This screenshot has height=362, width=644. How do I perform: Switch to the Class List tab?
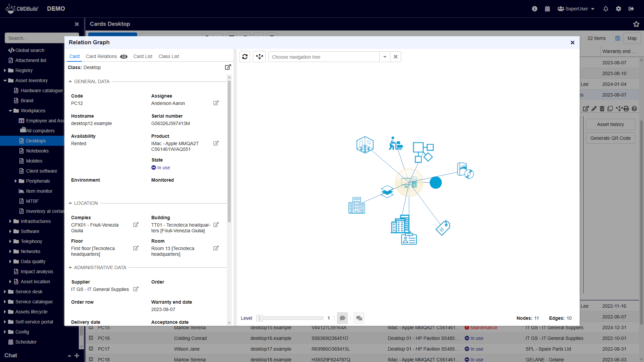(x=169, y=56)
